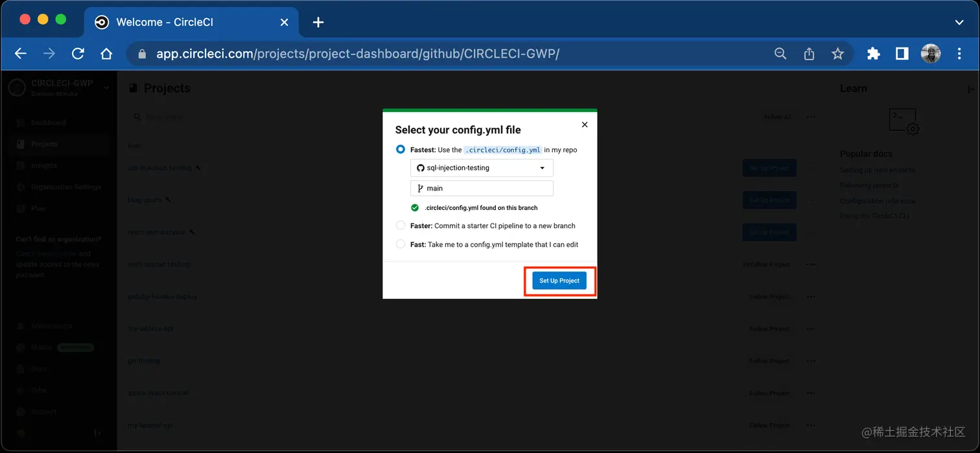This screenshot has height=453, width=980.
Task: Click the browser extensions puzzle icon
Action: [x=873, y=53]
